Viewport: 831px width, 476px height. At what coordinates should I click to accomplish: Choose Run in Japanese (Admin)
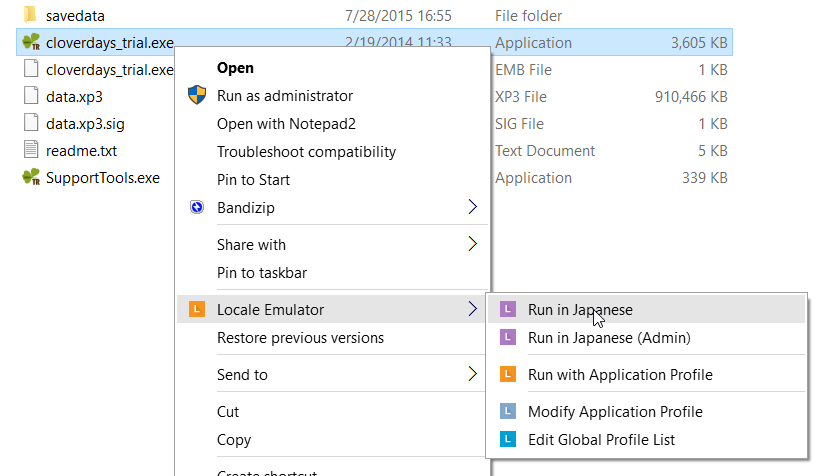[608, 338]
